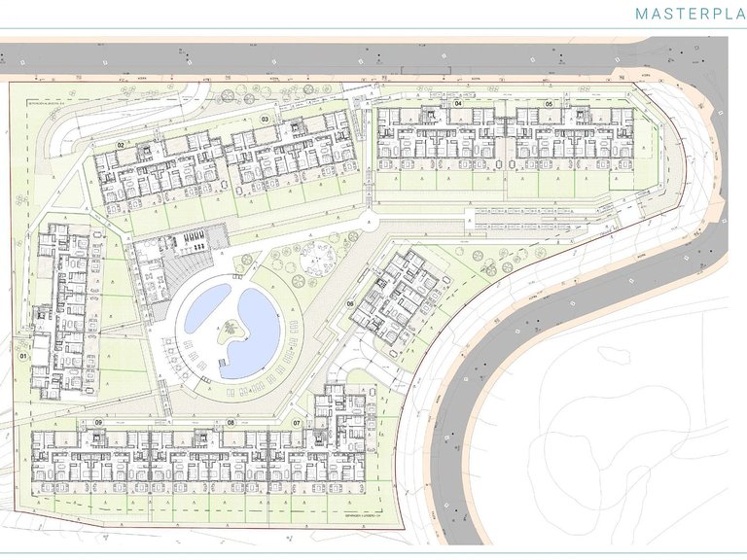The height and width of the screenshot is (560, 747).
Task: Click the MASTERPLAN heading text
Action: (691, 14)
